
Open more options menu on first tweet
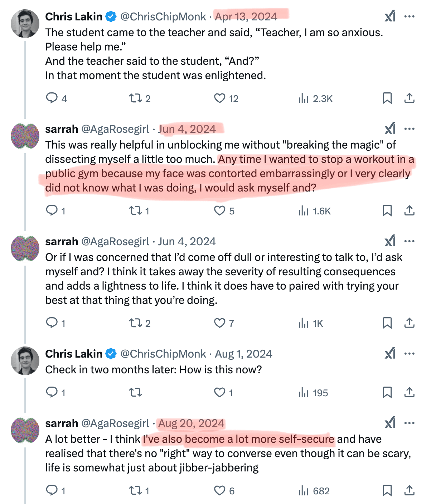pos(409,16)
